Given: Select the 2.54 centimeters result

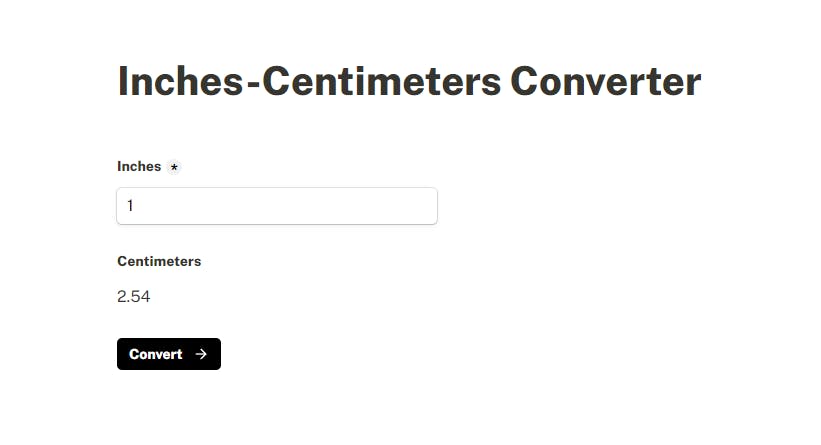Looking at the screenshot, I should [x=134, y=296].
